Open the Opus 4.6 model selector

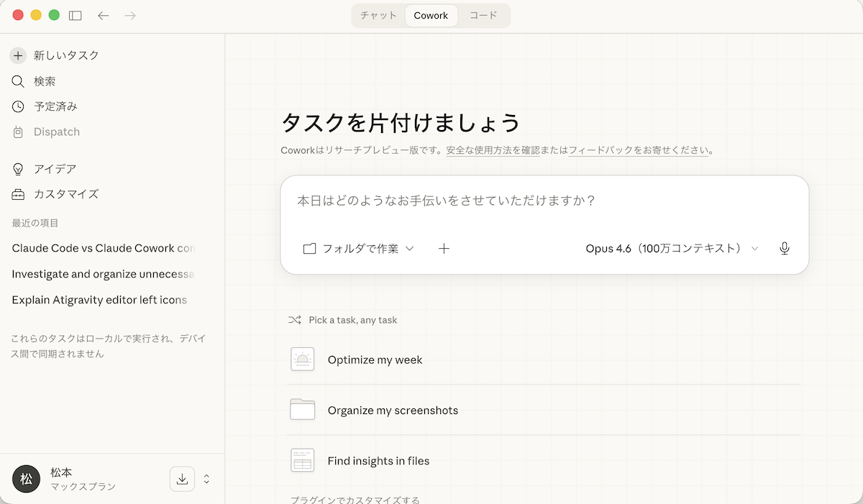[671, 249]
